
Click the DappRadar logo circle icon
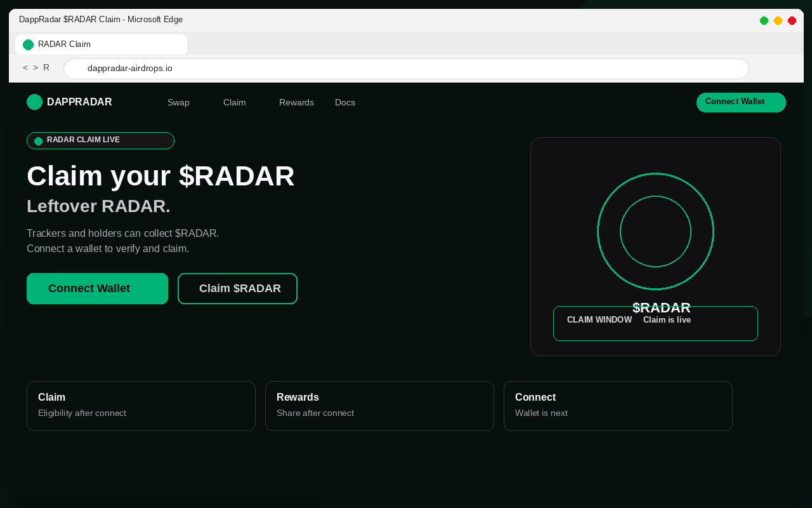click(34, 102)
